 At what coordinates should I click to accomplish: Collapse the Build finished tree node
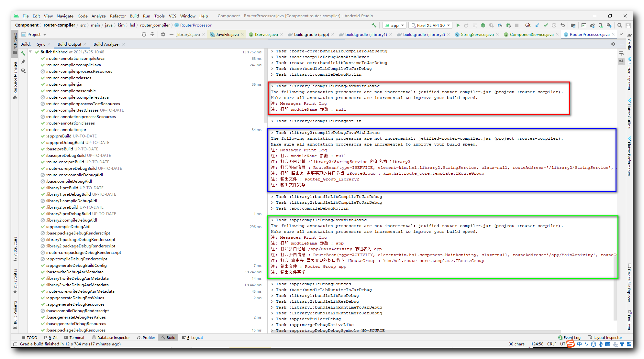click(30, 52)
